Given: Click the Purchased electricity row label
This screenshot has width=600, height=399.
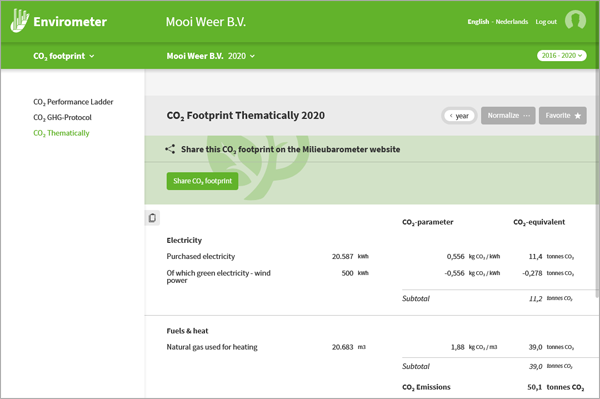Looking at the screenshot, I should [201, 256].
